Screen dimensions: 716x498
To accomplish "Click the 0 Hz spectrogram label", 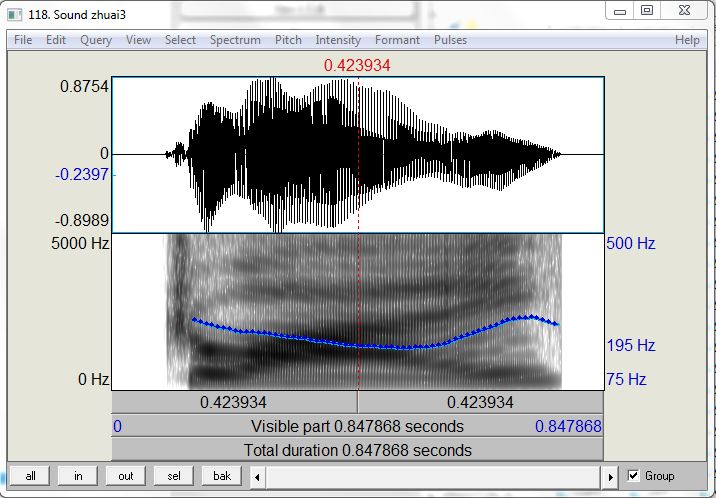I will [94, 379].
